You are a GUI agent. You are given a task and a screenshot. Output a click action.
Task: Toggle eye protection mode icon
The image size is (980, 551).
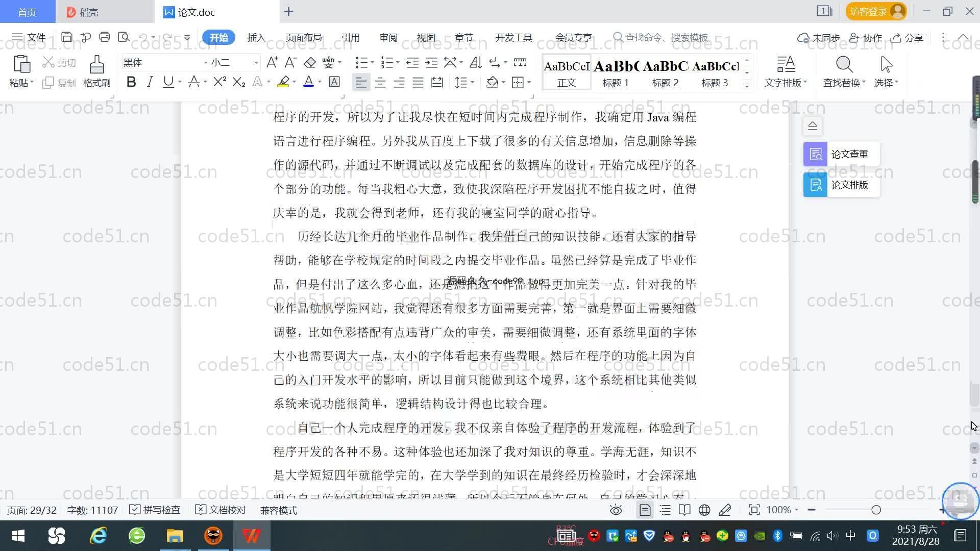click(x=616, y=510)
